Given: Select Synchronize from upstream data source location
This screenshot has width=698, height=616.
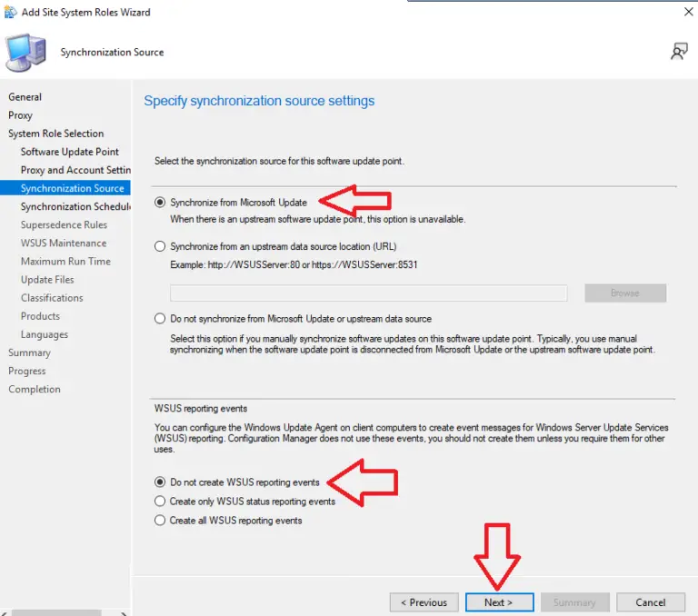Looking at the screenshot, I should click(x=161, y=246).
